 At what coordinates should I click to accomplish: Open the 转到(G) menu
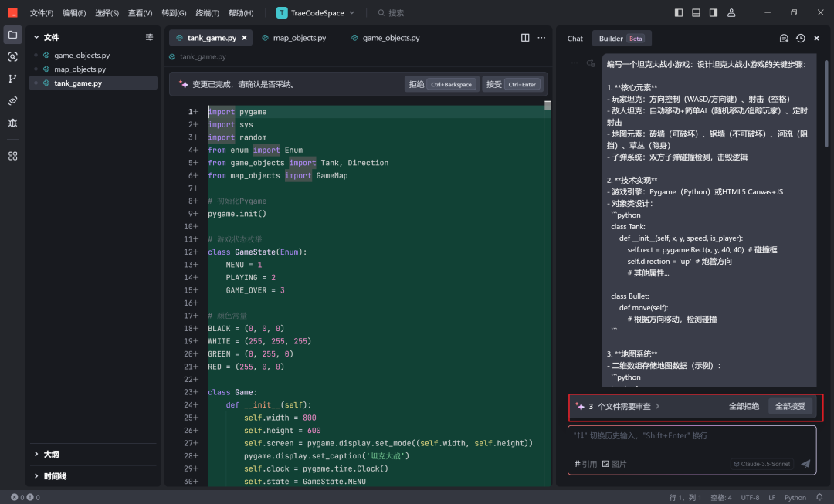tap(174, 13)
